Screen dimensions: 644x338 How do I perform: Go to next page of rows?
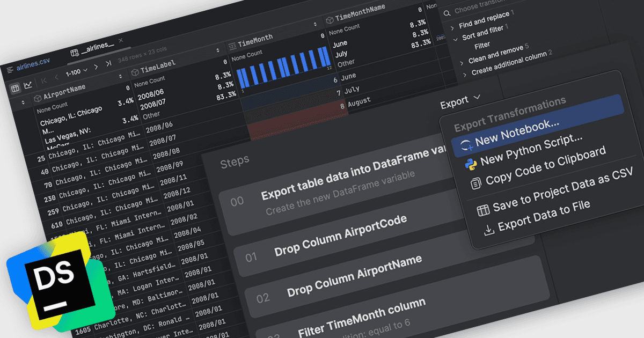(x=96, y=68)
